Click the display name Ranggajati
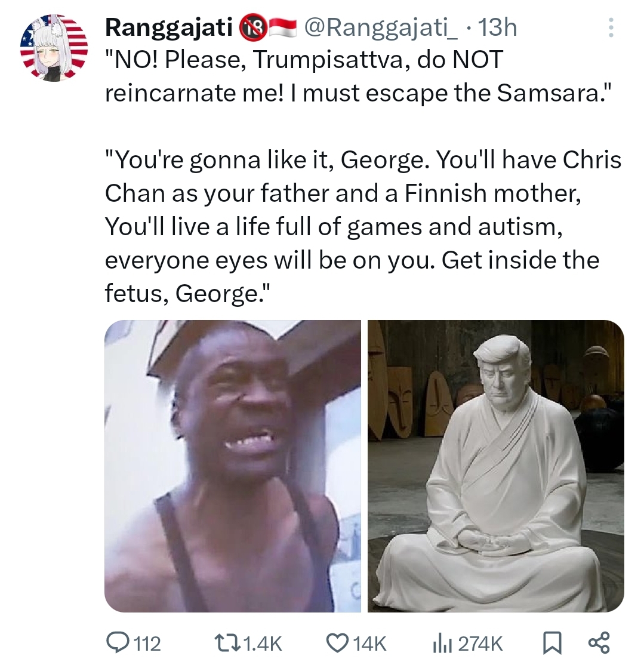The image size is (644, 668). pos(169,28)
